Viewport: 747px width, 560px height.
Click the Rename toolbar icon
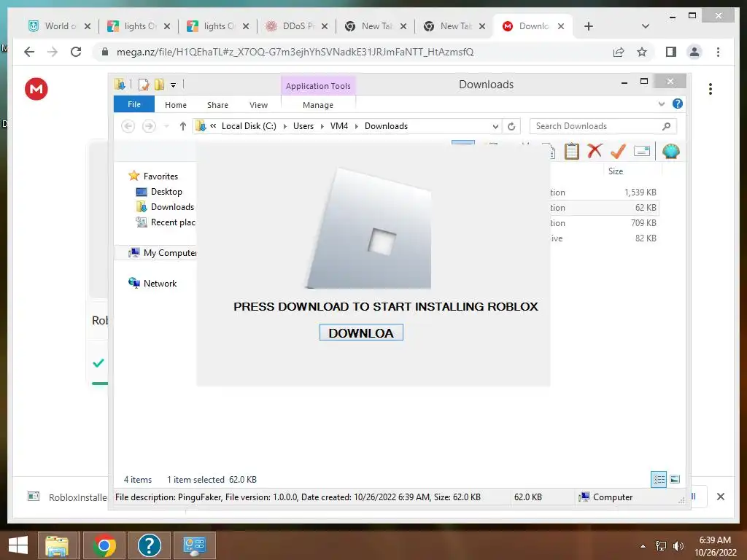[642, 151]
